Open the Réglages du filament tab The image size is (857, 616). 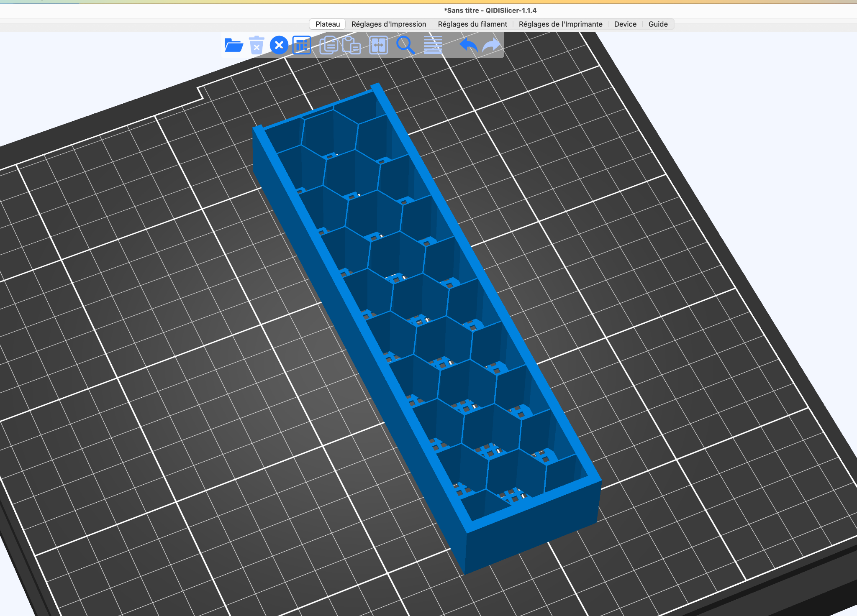[472, 24]
